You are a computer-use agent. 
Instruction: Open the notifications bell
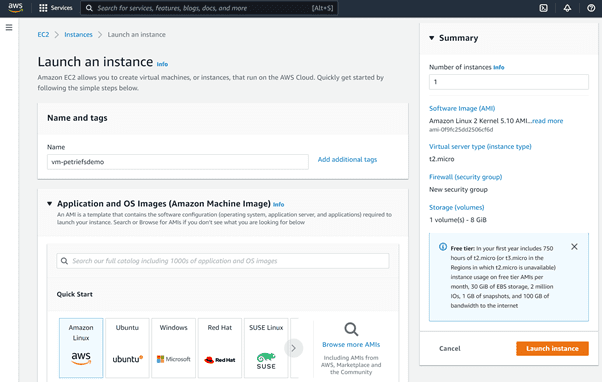click(x=567, y=8)
